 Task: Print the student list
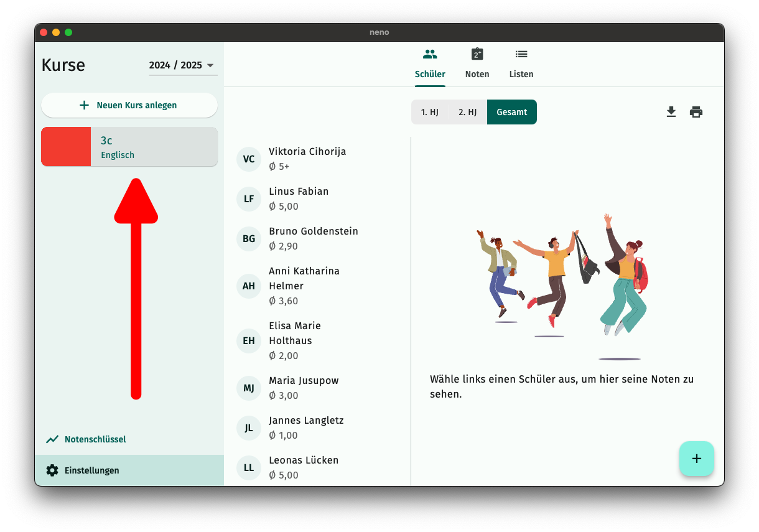tap(696, 112)
